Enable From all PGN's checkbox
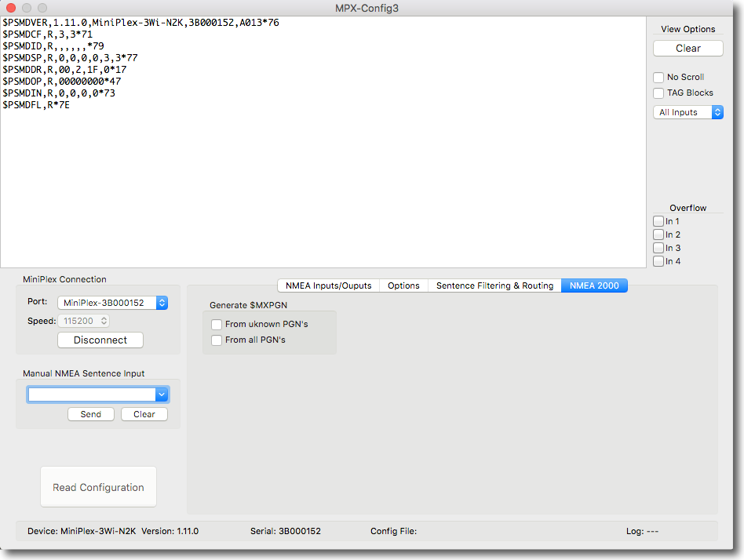744x560 pixels. (217, 340)
